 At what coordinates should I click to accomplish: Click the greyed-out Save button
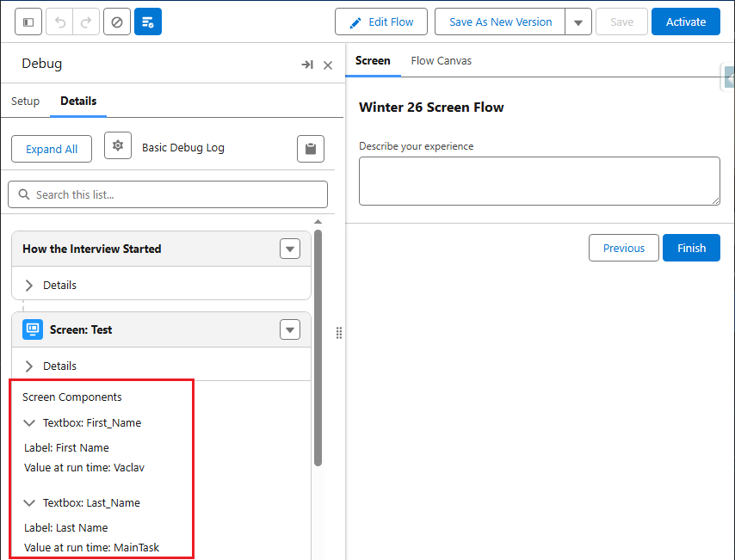pyautogui.click(x=621, y=22)
